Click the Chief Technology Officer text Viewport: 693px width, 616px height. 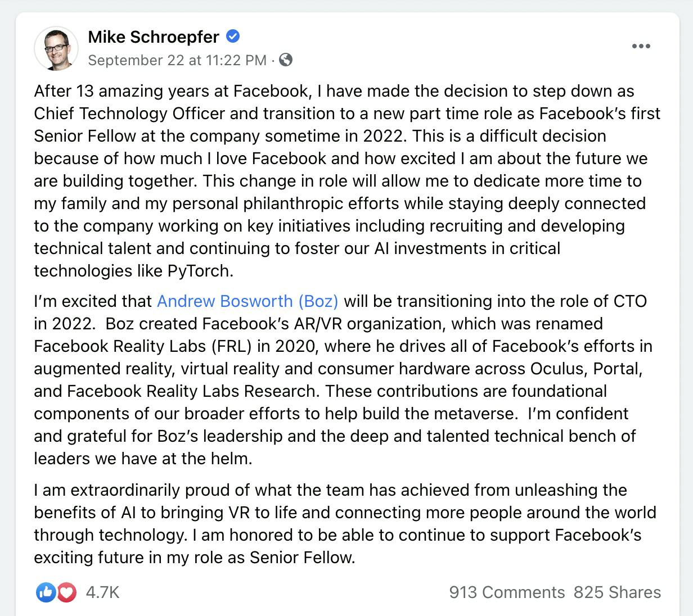pyautogui.click(x=129, y=114)
